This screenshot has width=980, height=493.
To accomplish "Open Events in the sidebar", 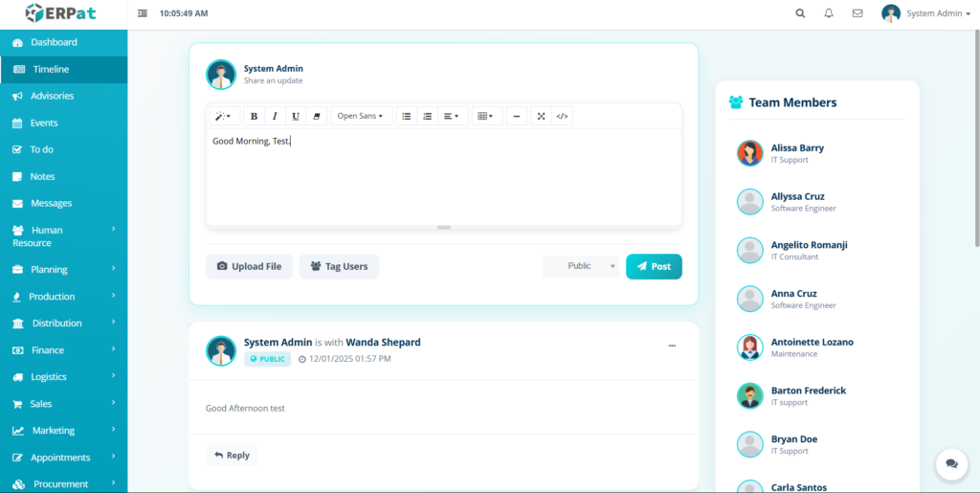I will click(64, 123).
